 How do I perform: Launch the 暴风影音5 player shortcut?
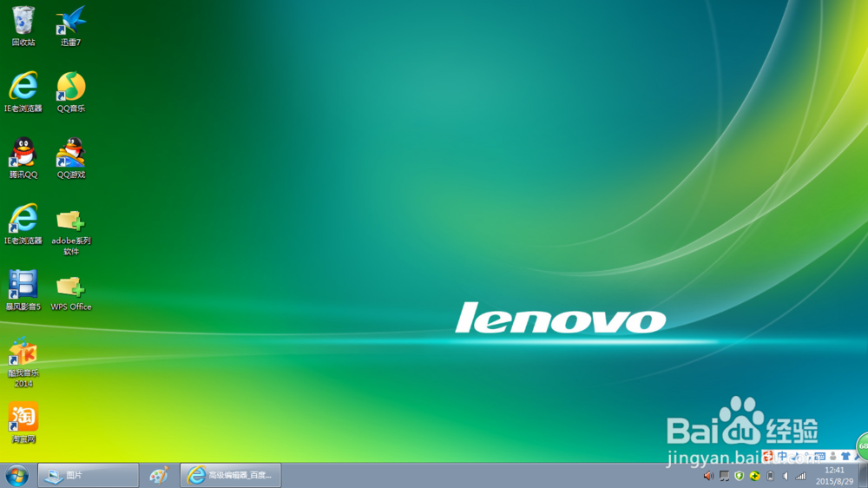pyautogui.click(x=23, y=290)
